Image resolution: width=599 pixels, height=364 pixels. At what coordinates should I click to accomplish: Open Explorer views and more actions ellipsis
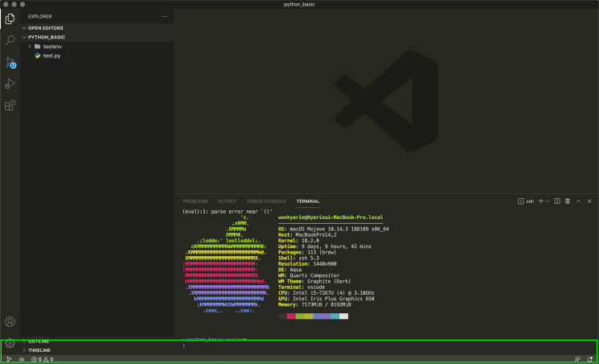pos(164,16)
